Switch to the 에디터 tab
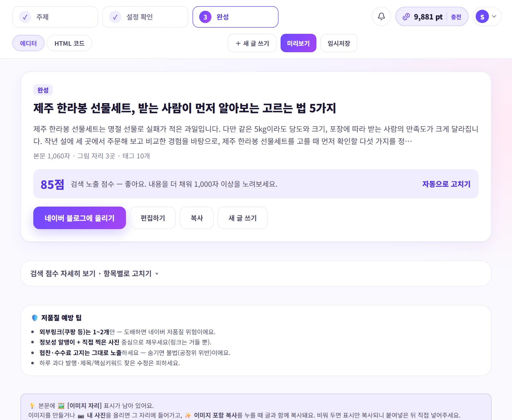512x420 pixels. 28,43
